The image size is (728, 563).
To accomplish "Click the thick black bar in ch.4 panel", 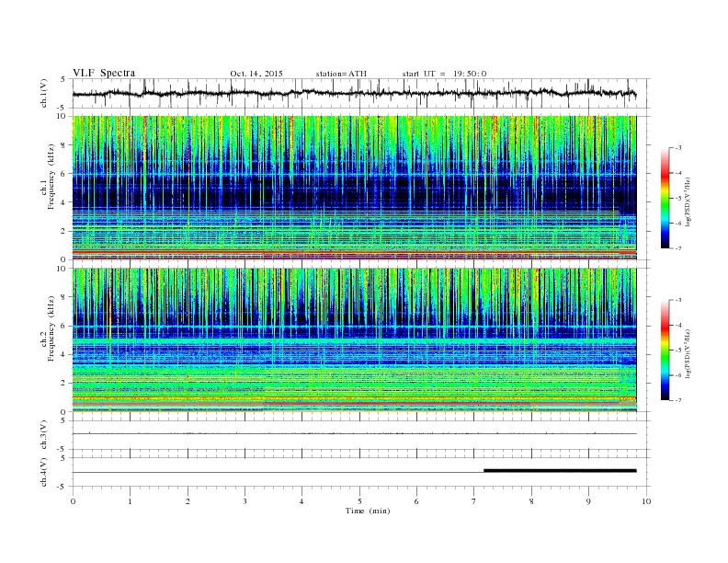I will click(560, 471).
